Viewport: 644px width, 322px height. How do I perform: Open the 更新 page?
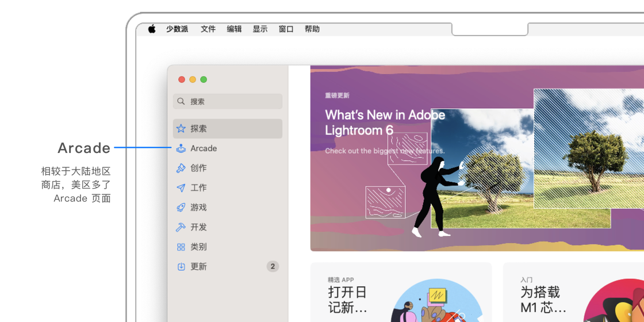click(228, 267)
